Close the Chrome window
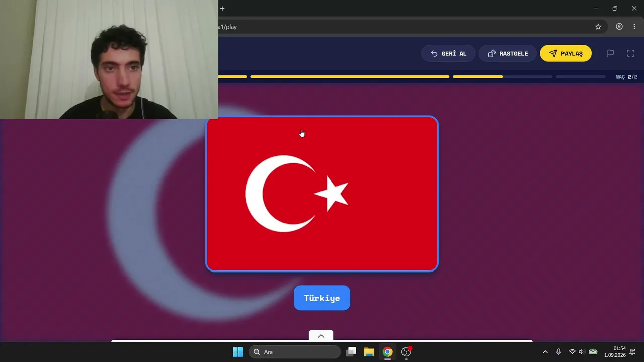This screenshot has width=644, height=362. pos(634,8)
